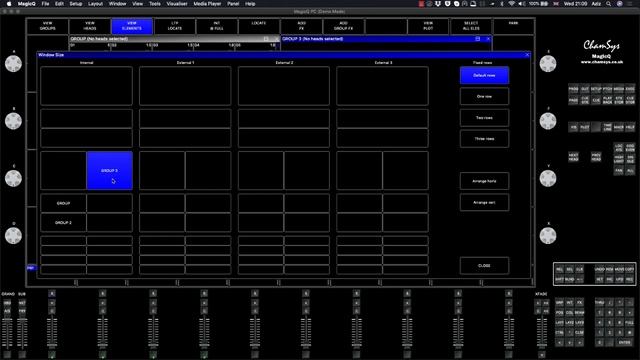Click the FULL key on keypad
The image size is (640, 360).
[629, 322]
